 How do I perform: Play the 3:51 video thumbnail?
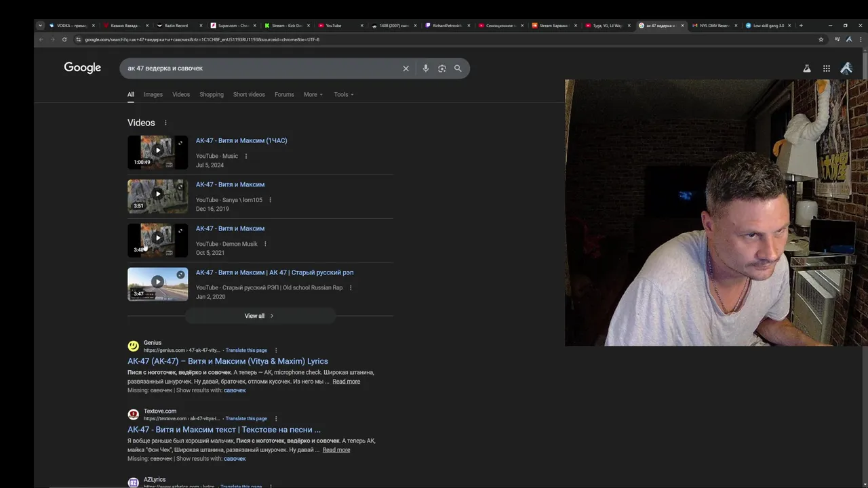click(157, 196)
